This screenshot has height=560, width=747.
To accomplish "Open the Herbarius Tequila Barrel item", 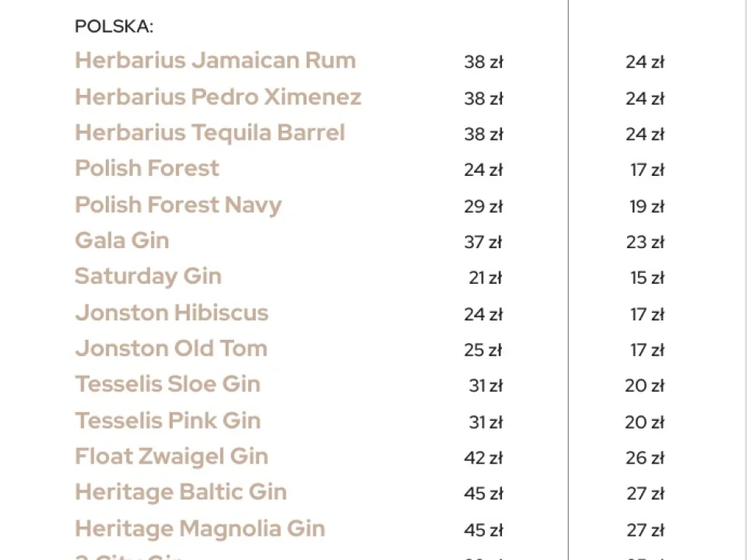I will (x=210, y=133).
